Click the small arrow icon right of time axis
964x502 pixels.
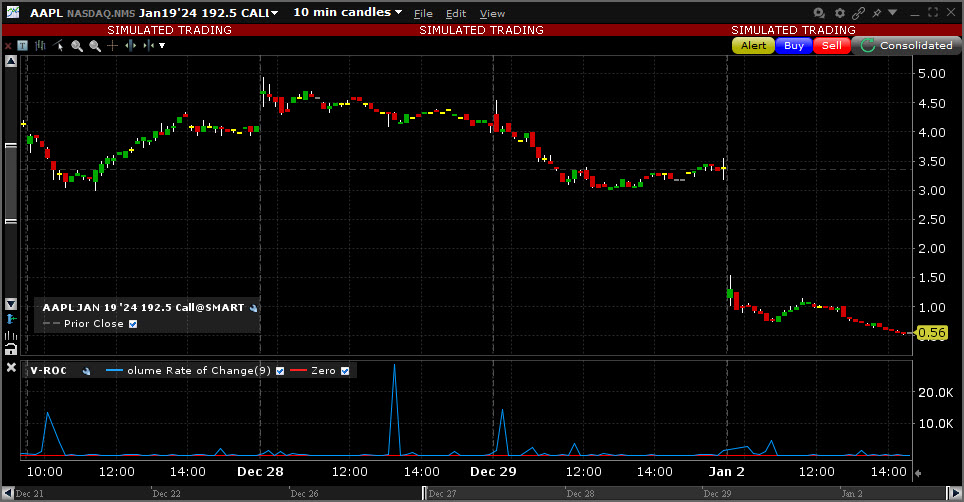click(919, 473)
